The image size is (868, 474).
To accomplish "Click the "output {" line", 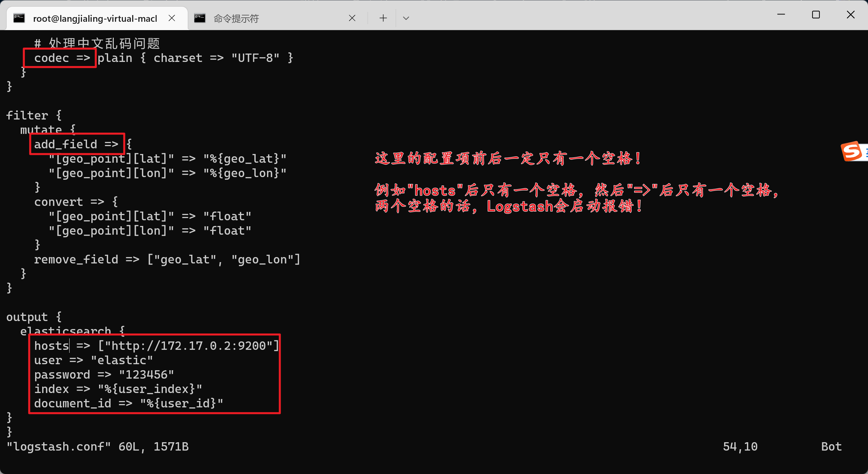I will tap(34, 317).
